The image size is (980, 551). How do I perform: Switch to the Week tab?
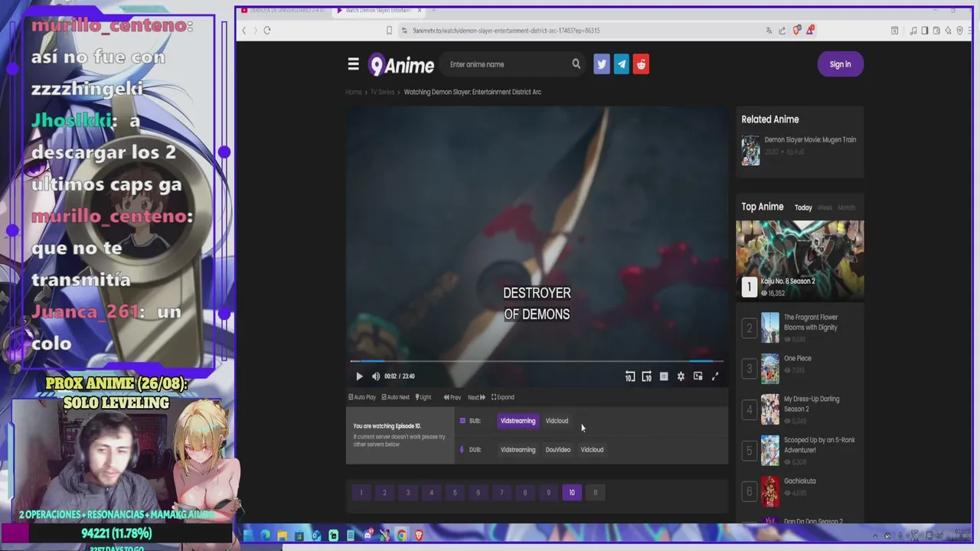point(825,207)
